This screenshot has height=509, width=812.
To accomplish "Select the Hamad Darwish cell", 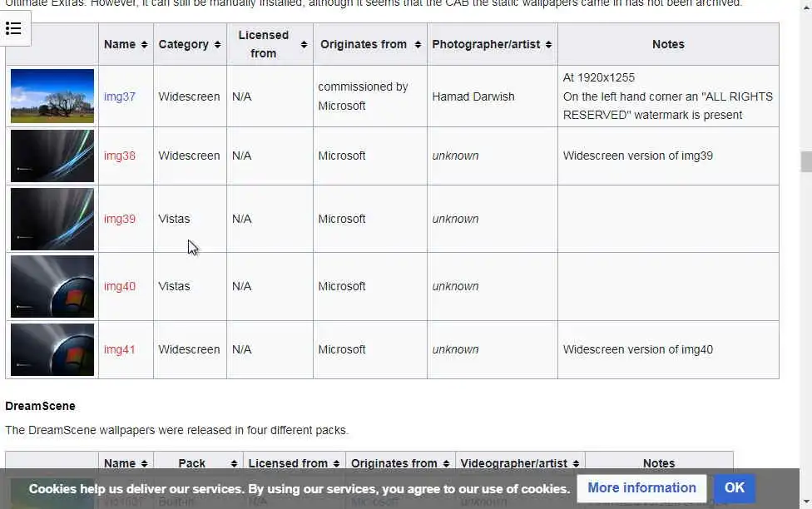I will pyautogui.click(x=492, y=96).
